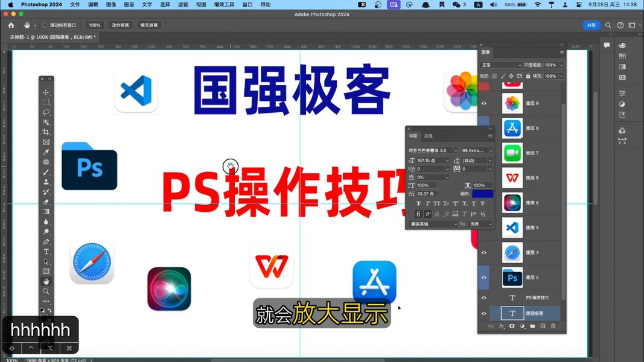The image size is (644, 362).
Task: Toggle the scroll all windows checkbox
Action: tap(45, 25)
